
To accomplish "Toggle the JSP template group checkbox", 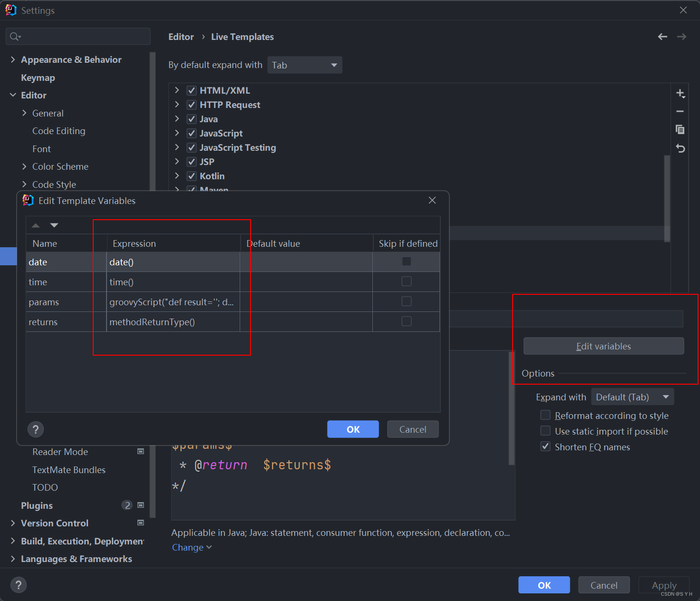I will click(192, 162).
